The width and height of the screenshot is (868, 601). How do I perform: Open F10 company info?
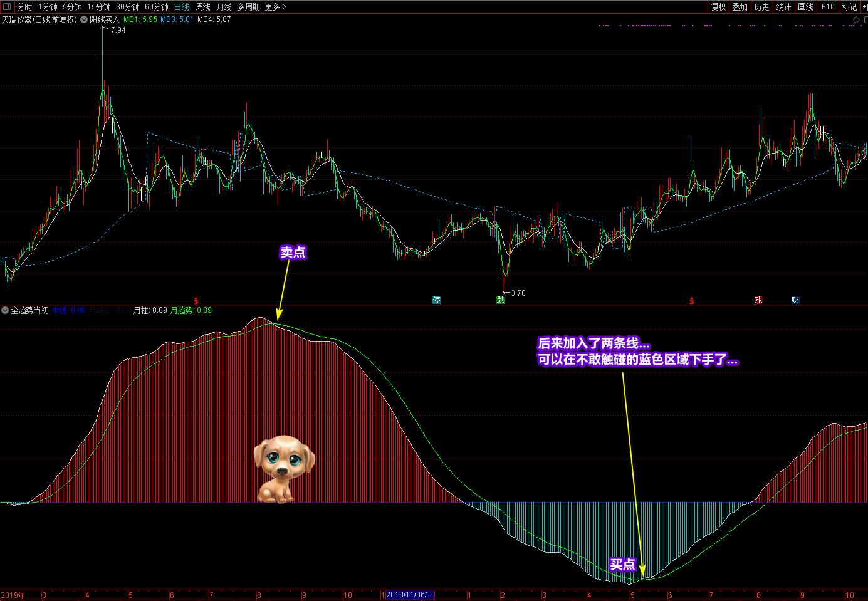(828, 7)
